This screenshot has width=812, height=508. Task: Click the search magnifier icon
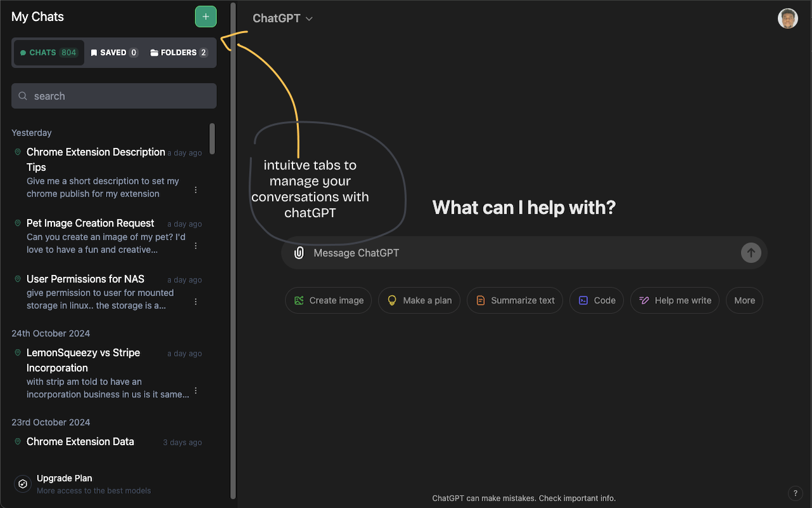tap(23, 96)
